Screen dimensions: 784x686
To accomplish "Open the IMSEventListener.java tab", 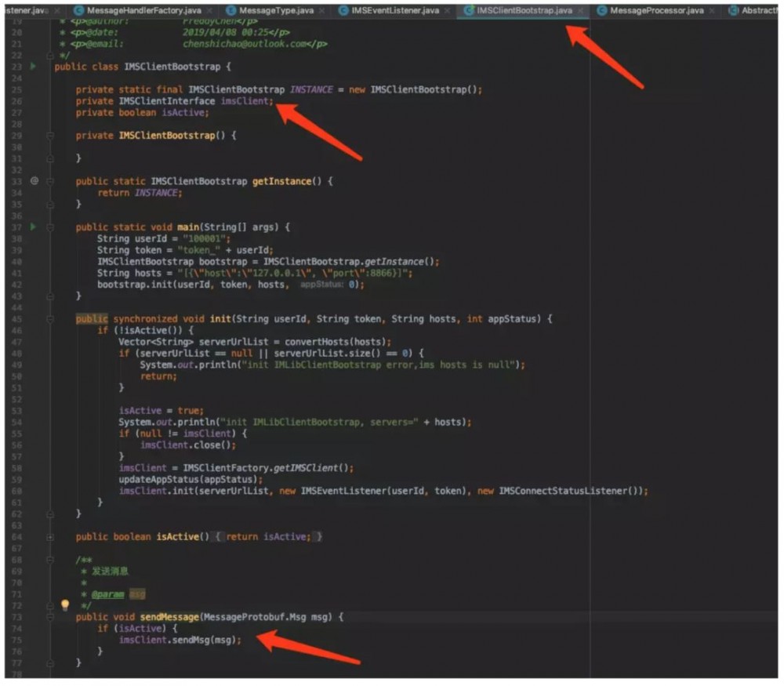I will click(x=395, y=10).
